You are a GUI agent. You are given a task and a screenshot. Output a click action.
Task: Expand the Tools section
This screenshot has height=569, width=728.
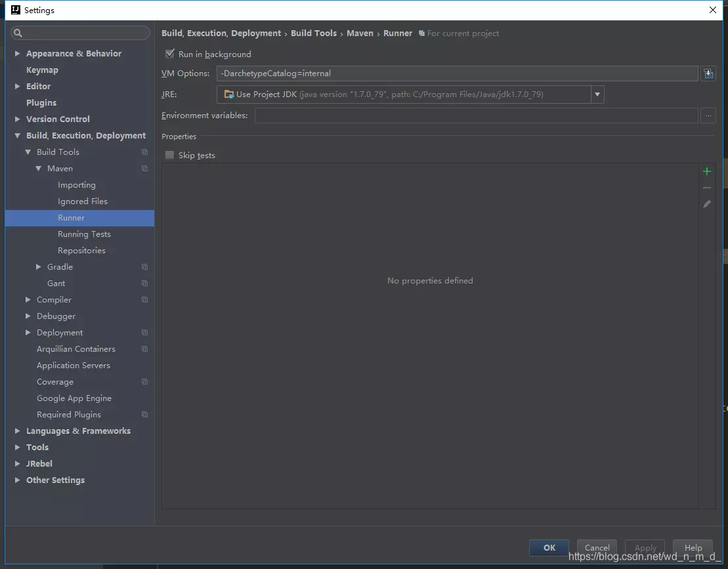point(17,448)
